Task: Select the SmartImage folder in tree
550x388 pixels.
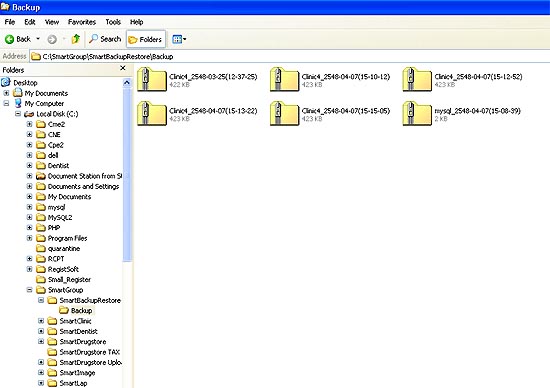Action: point(77,373)
